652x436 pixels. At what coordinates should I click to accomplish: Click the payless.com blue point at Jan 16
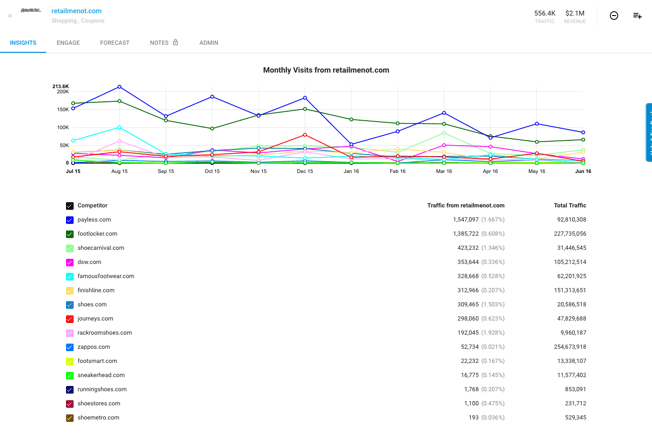click(351, 144)
